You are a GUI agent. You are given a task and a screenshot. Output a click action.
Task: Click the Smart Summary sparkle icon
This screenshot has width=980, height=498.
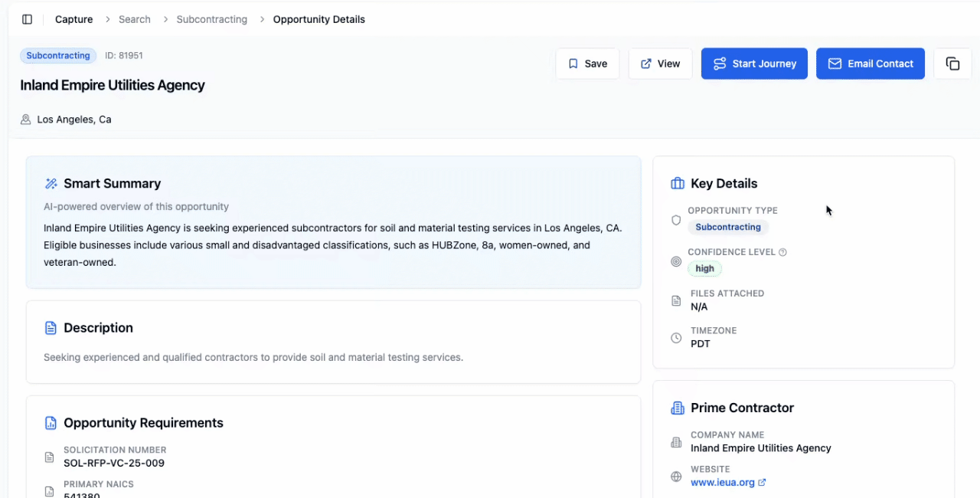point(51,183)
